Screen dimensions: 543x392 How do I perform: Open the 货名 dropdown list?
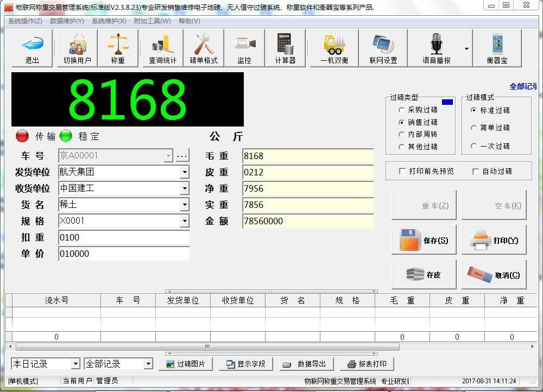click(185, 205)
